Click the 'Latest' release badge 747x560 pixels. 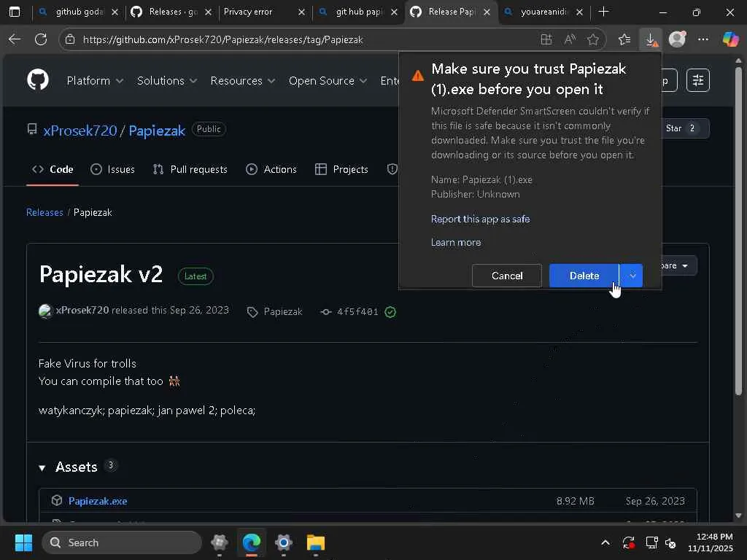pos(196,276)
